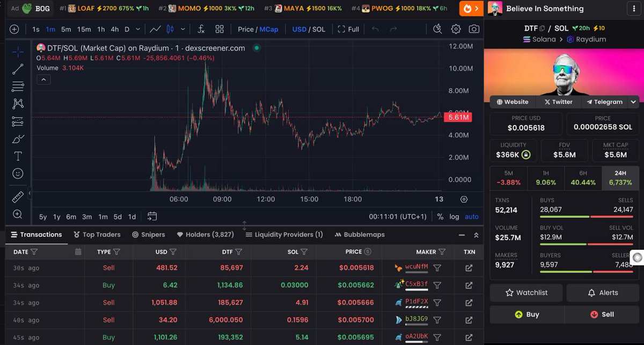Expand the transactions panel double chevron
Image resolution: width=644 pixels, height=345 pixels.
(476, 235)
